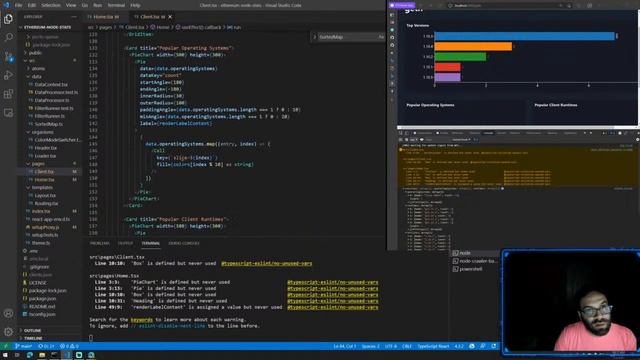
Task: Click the feedback icon in the status bar
Action: (482, 346)
